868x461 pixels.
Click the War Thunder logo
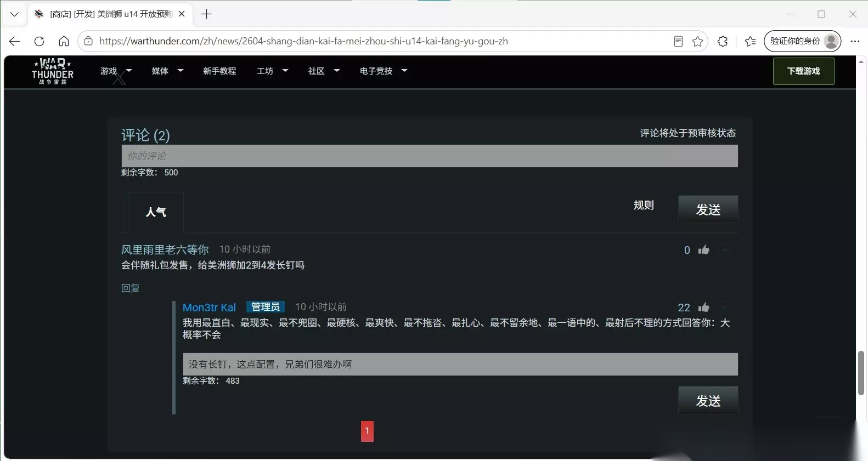[x=53, y=71]
